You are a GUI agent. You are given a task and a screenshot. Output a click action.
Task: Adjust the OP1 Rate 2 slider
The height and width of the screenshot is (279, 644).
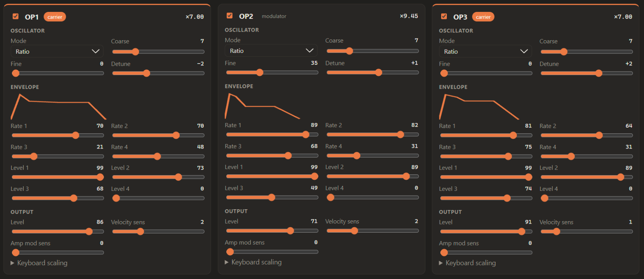click(x=158, y=135)
